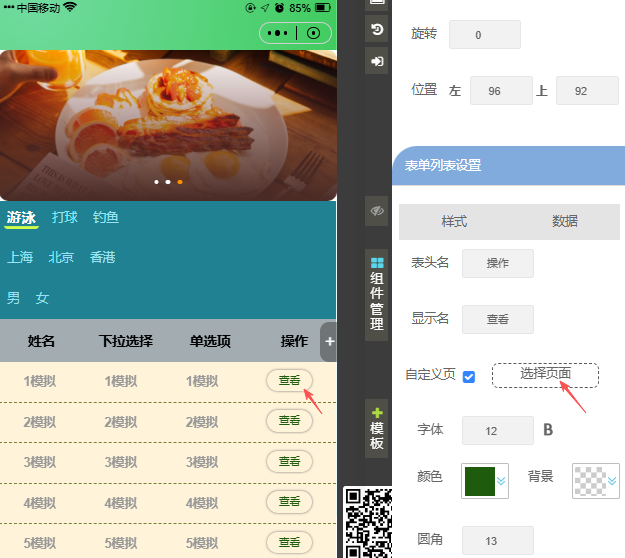
Task: Click the plus button beside table header
Action: 329,342
